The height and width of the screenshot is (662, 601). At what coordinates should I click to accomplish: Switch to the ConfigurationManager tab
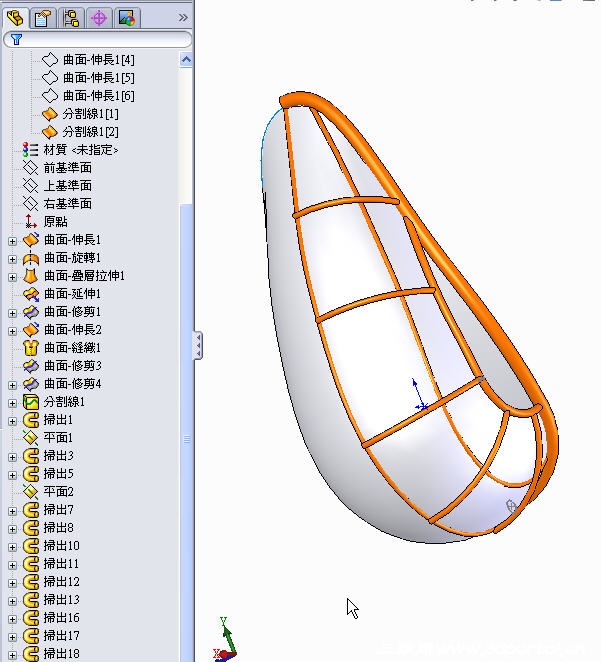tap(71, 18)
